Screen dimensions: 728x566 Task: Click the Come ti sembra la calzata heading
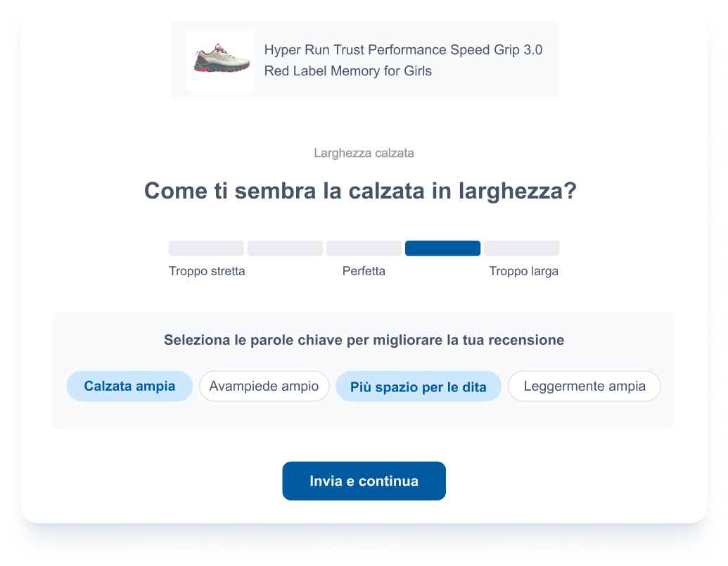(360, 191)
